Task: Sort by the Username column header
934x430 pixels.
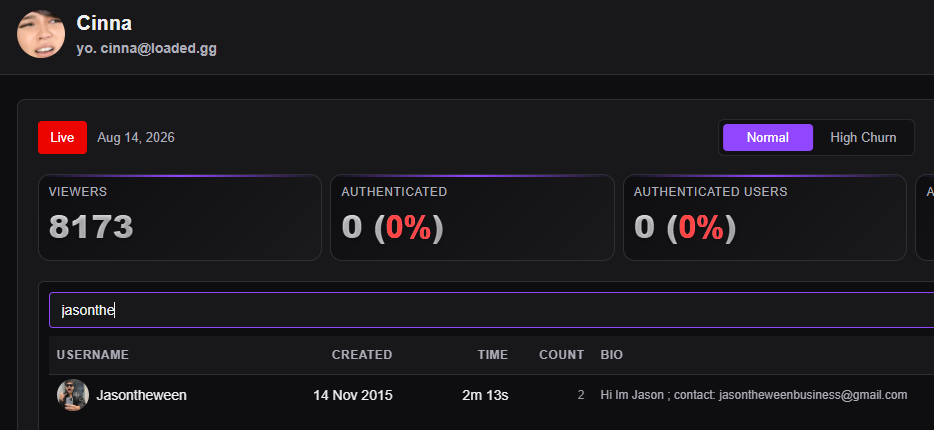Action: click(x=93, y=355)
